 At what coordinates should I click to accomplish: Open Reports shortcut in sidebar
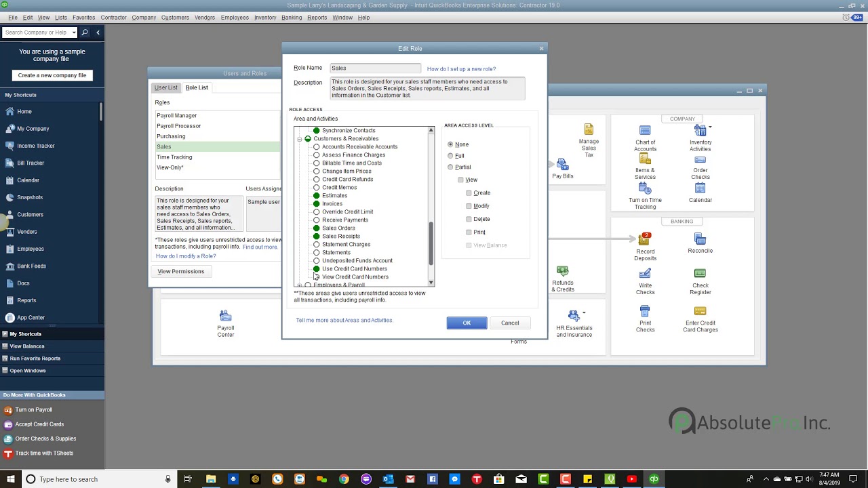point(26,300)
